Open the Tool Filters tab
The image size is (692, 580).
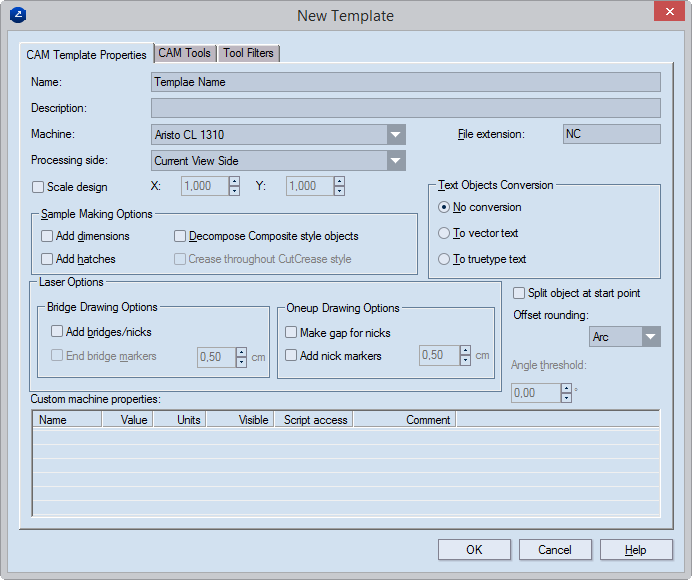[x=248, y=53]
